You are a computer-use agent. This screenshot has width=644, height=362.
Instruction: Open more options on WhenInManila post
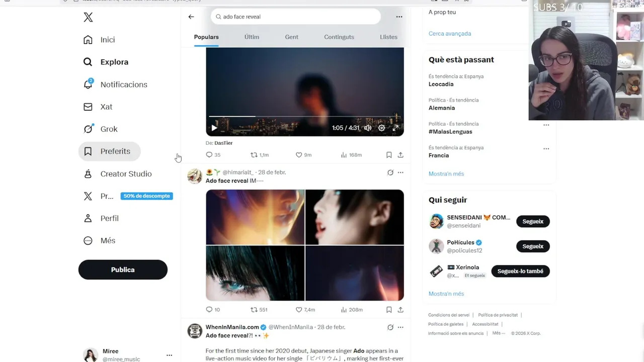tap(400, 327)
